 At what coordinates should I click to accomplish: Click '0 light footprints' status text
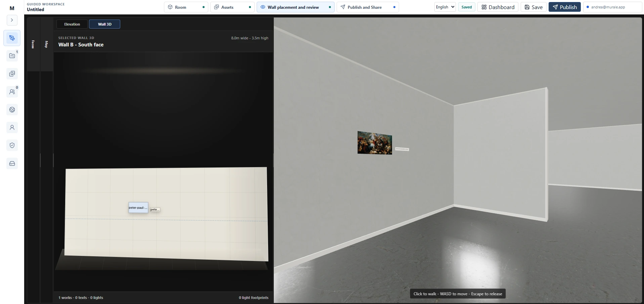click(254, 298)
